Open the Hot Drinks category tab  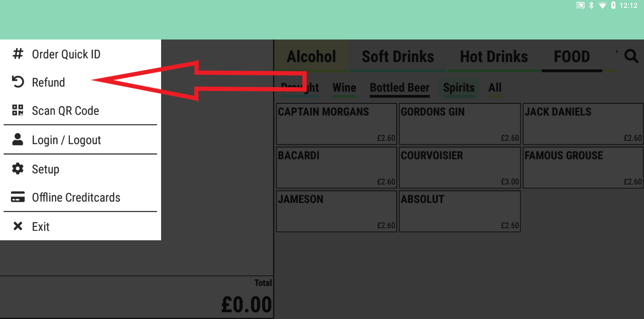(x=494, y=57)
